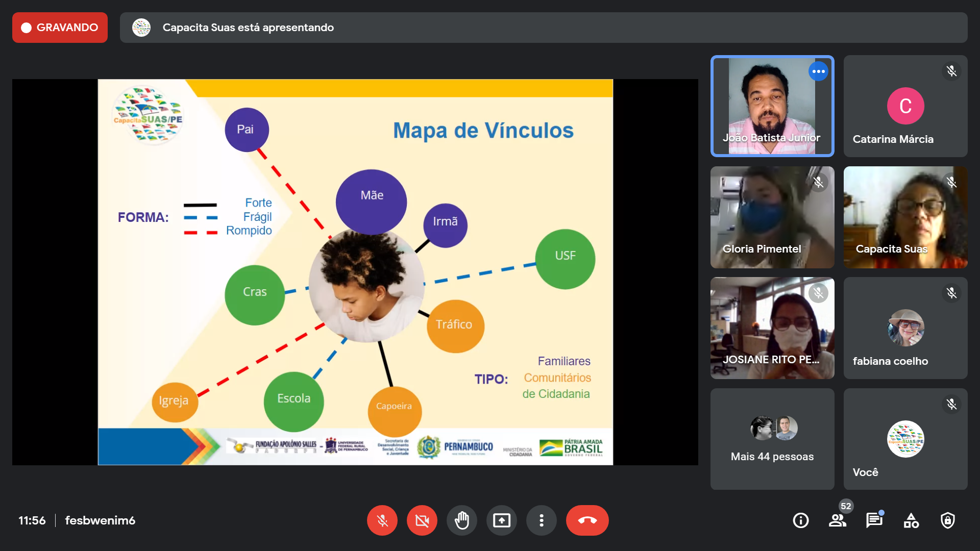Click Catarina Márcia avatar circle

click(x=905, y=106)
